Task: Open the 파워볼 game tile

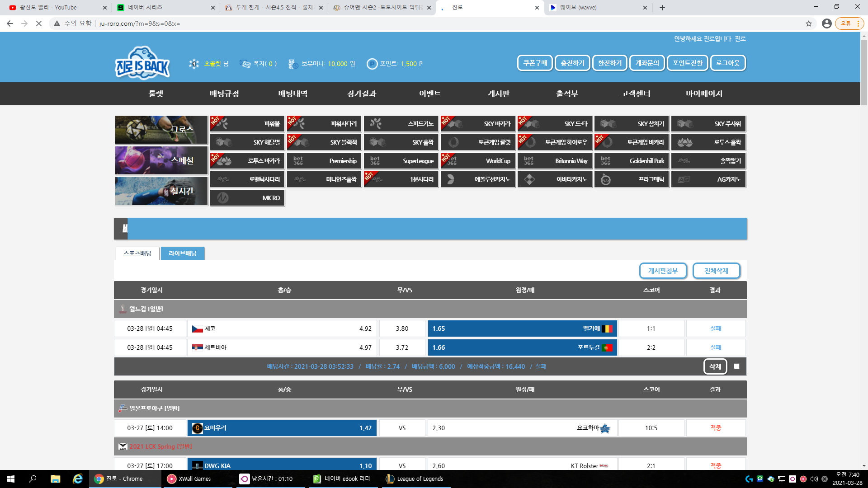Action: pos(247,123)
